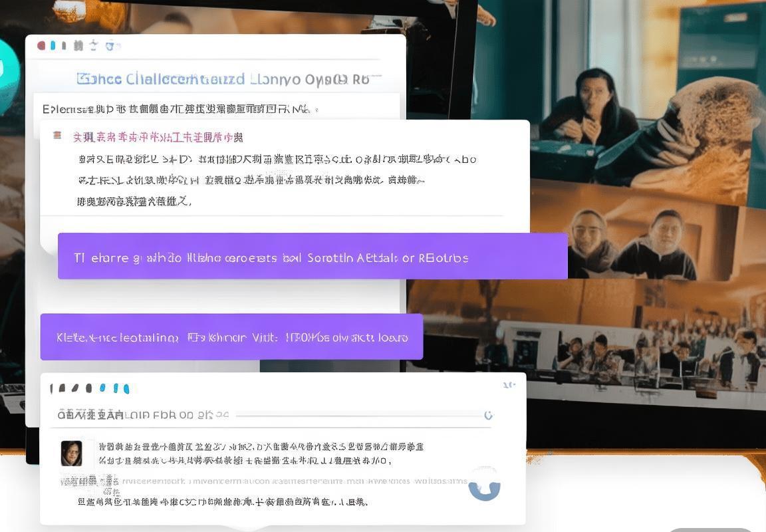Click the red dot in top window toolbar

click(x=41, y=45)
